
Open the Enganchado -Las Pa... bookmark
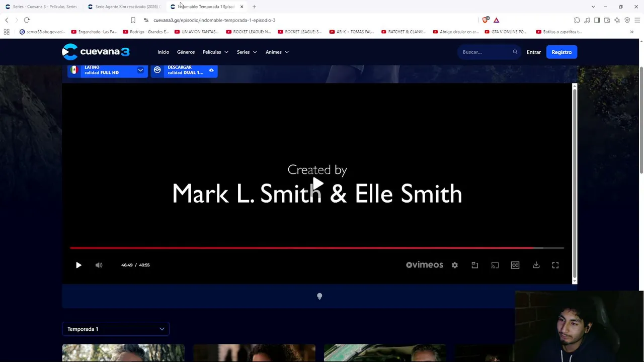(x=94, y=32)
